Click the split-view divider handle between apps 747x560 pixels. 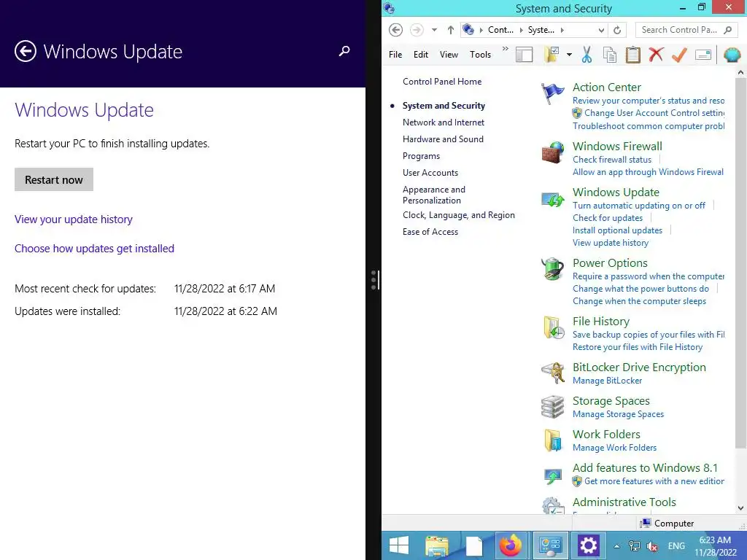374,280
